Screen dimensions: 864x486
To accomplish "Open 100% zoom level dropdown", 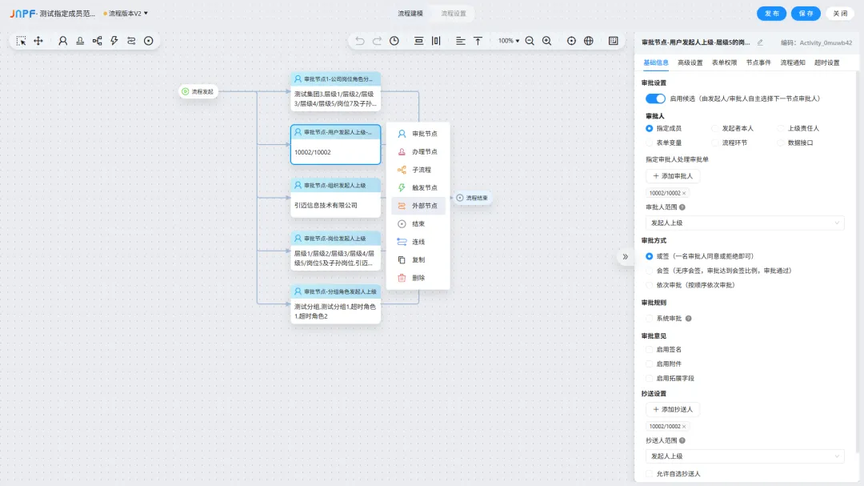I will [509, 41].
